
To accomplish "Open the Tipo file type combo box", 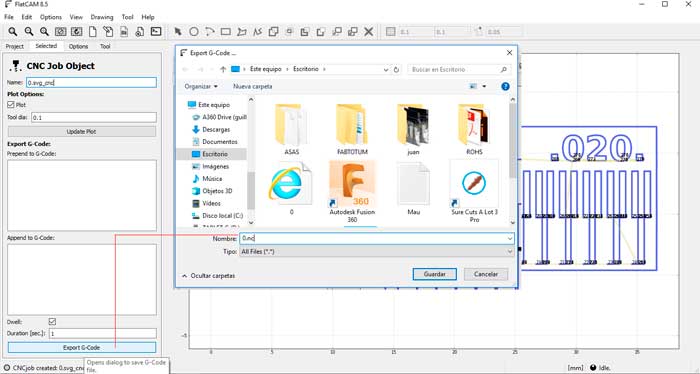I will pyautogui.click(x=377, y=252).
